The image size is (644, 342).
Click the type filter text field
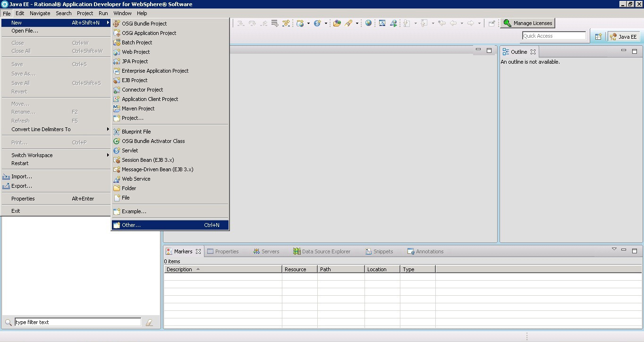coord(78,322)
